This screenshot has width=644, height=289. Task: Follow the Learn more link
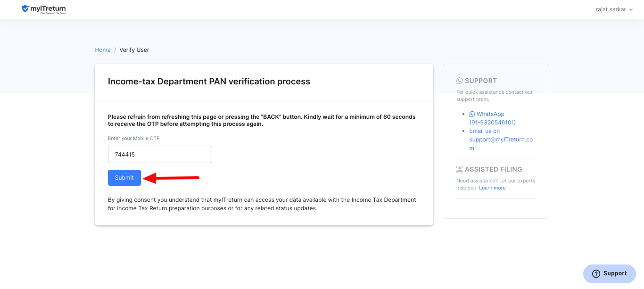[492, 188]
